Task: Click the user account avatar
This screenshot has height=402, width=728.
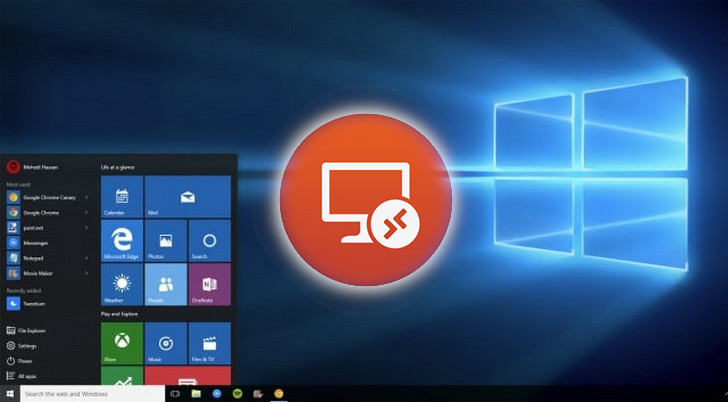Action: 13,167
